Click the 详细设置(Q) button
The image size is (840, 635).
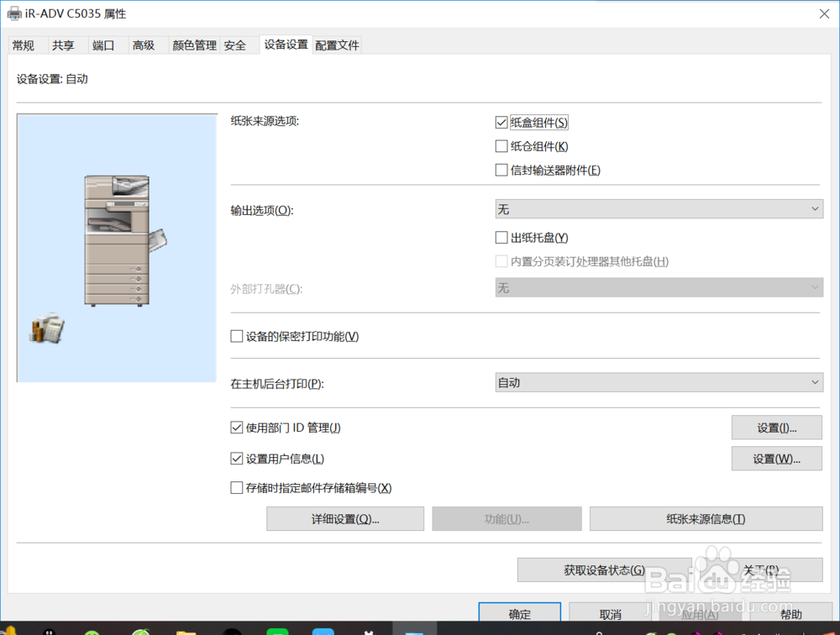tap(344, 519)
